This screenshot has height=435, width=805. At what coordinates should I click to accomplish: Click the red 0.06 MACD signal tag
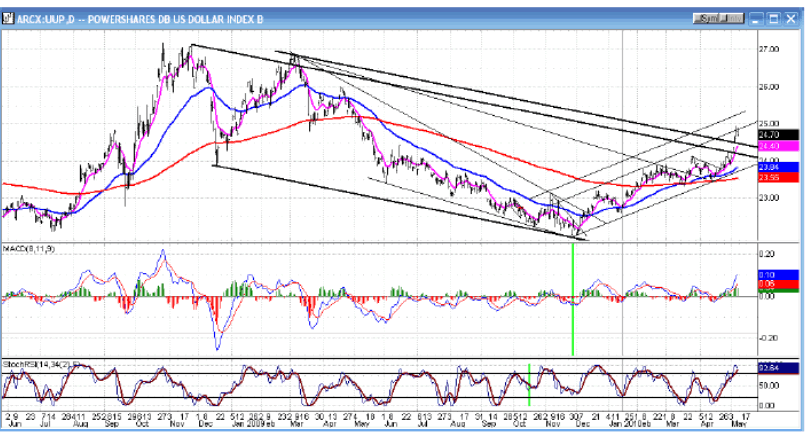778,283
